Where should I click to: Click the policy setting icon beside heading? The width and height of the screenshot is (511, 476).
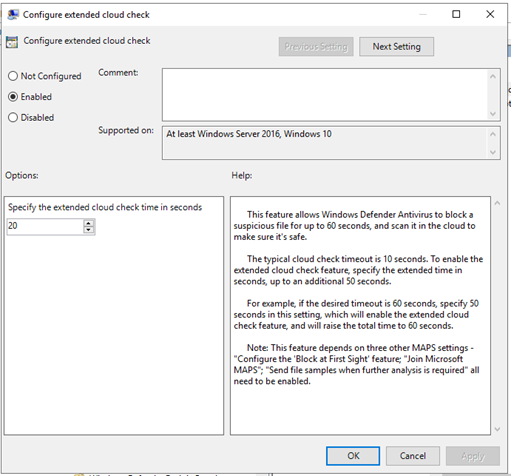point(12,42)
